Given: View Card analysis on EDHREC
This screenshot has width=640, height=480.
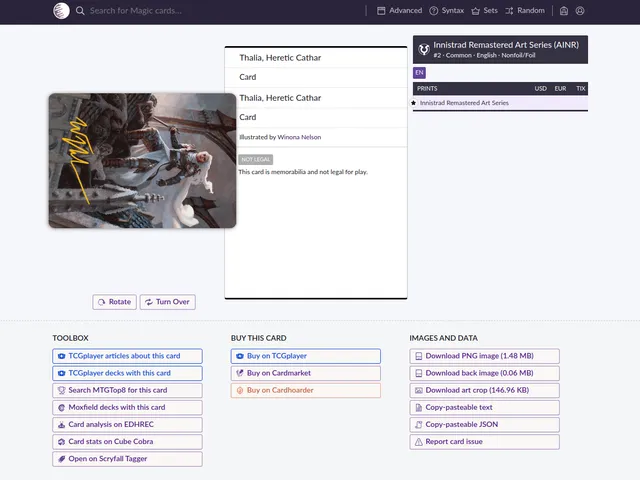Looking at the screenshot, I should click(127, 424).
